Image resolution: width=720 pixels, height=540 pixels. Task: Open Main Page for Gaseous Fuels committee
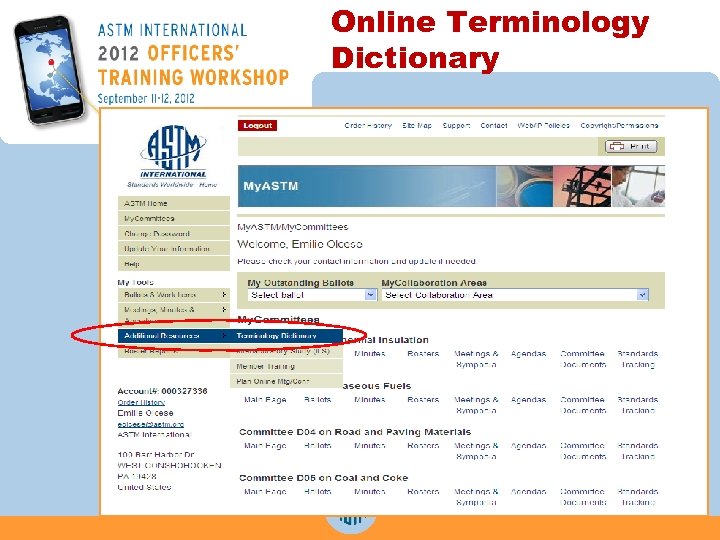(265, 399)
